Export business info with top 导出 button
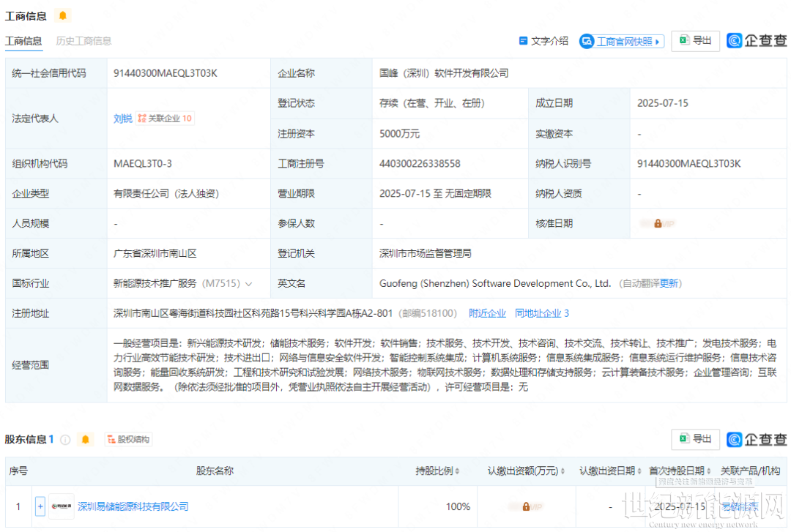791x532 pixels. (695, 41)
